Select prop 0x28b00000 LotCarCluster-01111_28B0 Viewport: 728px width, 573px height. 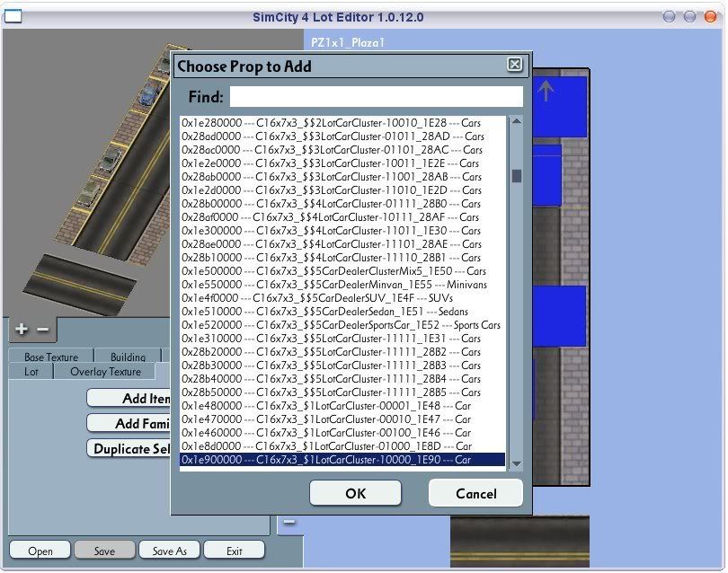tap(342, 204)
